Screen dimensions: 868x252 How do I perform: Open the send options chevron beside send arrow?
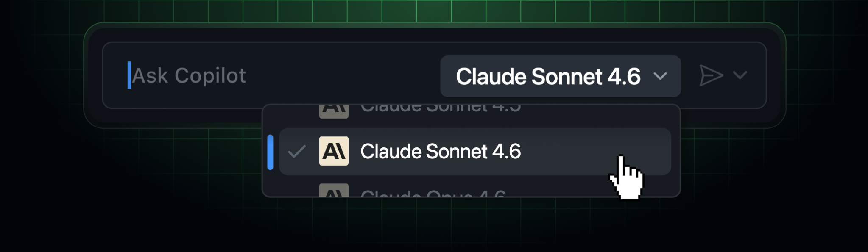point(740,75)
